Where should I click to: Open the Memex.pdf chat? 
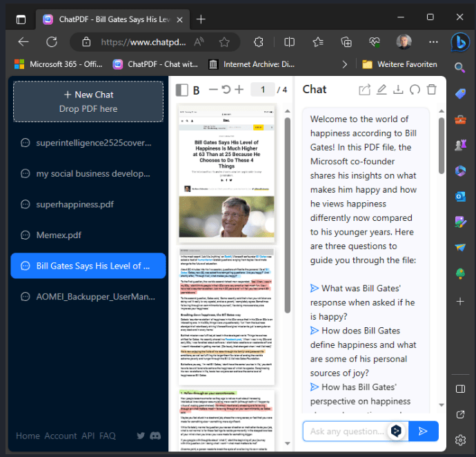click(59, 235)
